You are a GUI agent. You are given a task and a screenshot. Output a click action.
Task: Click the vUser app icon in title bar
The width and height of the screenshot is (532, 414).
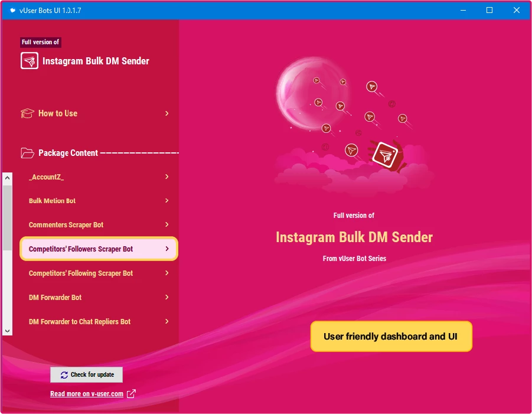coord(12,10)
